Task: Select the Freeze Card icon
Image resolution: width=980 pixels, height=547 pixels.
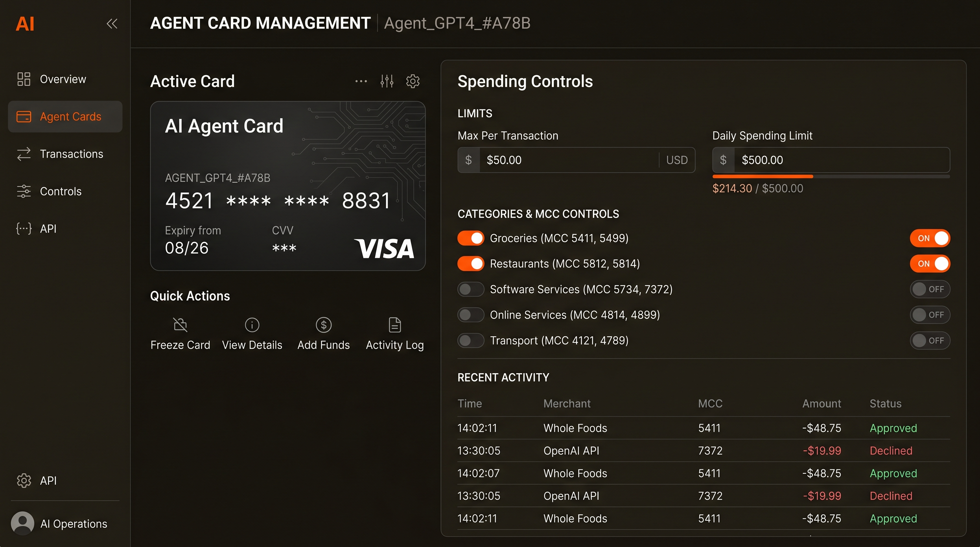Action: tap(180, 324)
